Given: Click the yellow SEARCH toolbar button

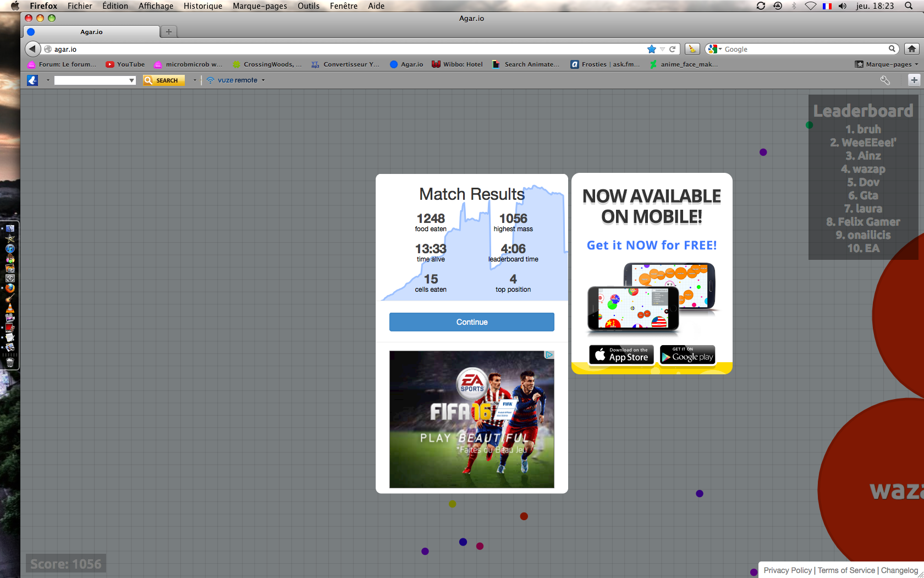Looking at the screenshot, I should (163, 80).
